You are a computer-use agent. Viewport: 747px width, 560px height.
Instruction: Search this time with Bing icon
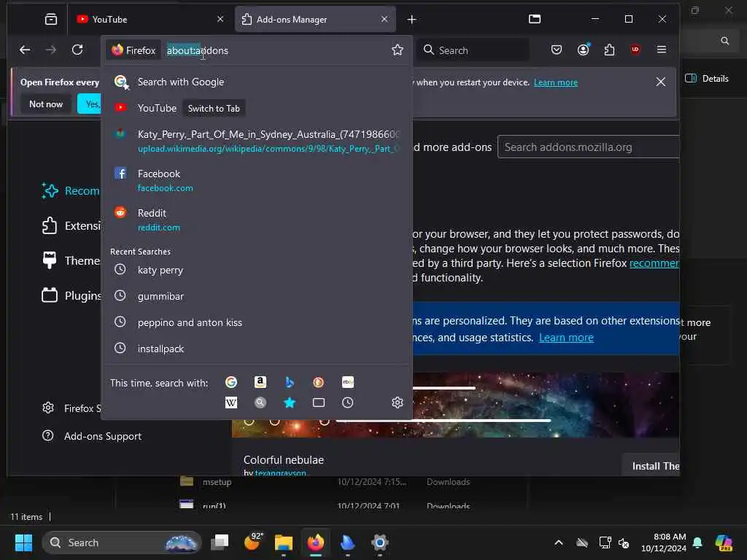point(289,382)
